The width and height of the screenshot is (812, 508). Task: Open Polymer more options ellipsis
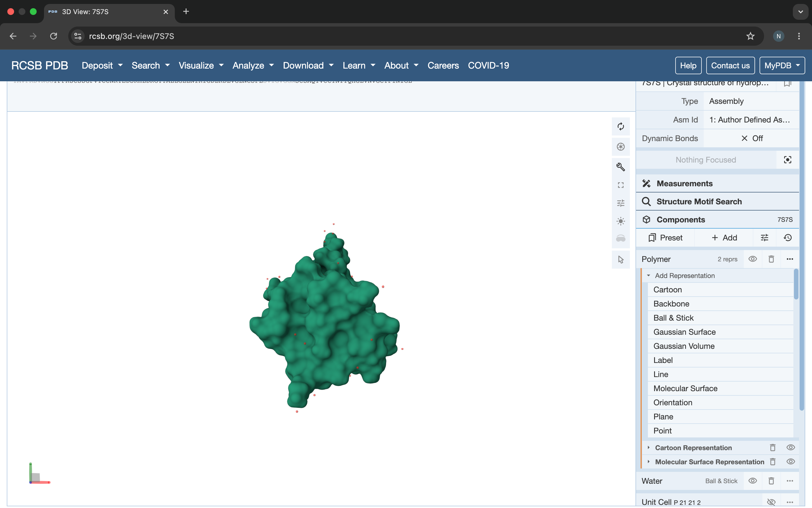[789, 259]
